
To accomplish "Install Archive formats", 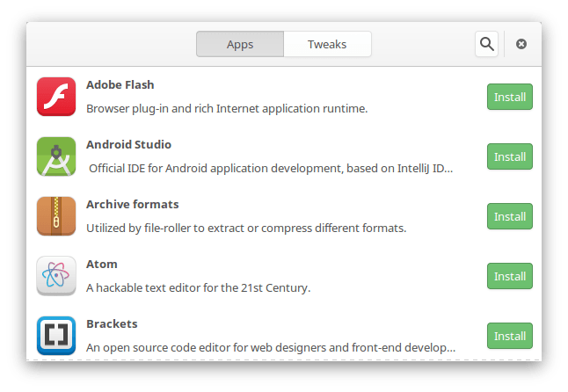I will point(510,216).
